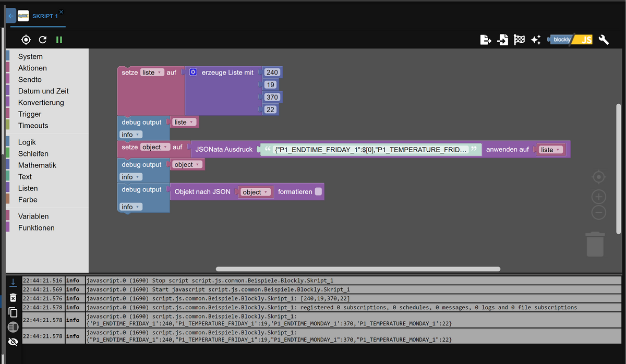Viewport: 626px width, 364px height.
Task: Open the liste variable dropdown in setze block
Action: point(152,72)
